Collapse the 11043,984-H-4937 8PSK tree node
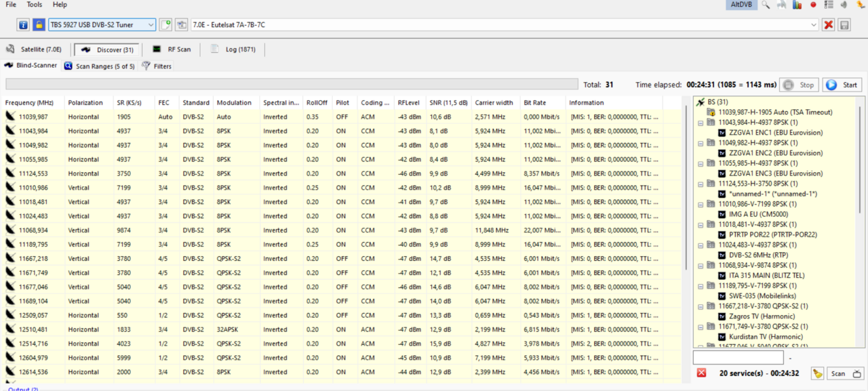 coord(701,123)
